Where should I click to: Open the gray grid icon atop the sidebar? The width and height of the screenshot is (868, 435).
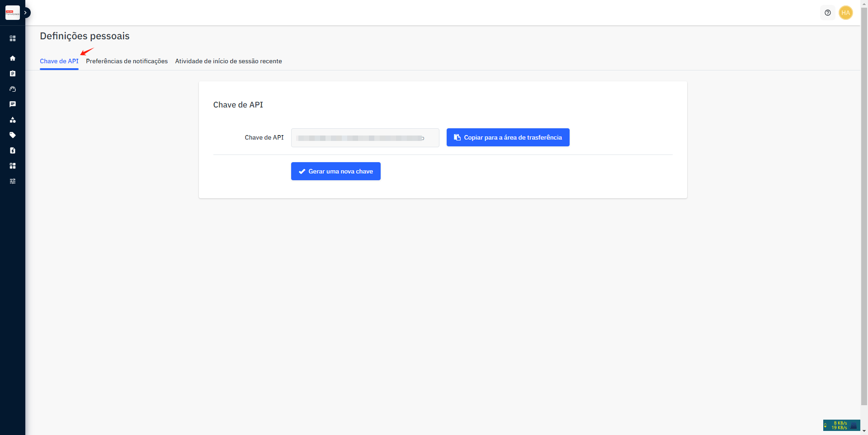[13, 38]
